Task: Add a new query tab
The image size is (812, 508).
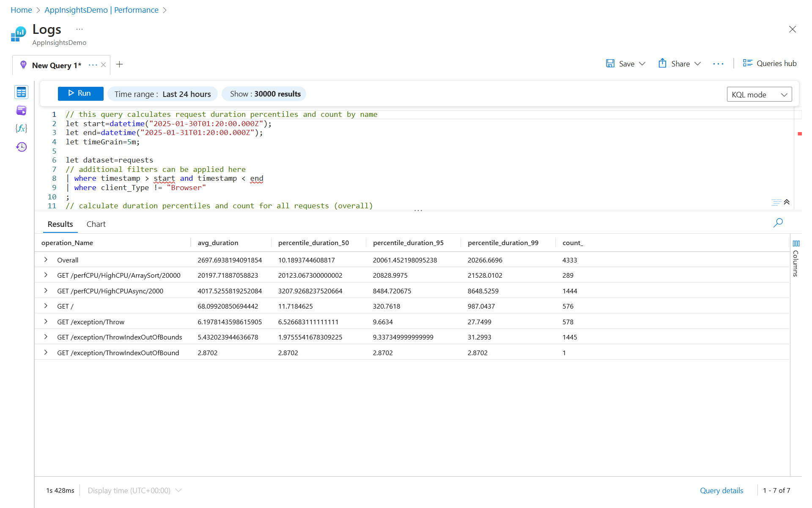Action: click(x=120, y=64)
